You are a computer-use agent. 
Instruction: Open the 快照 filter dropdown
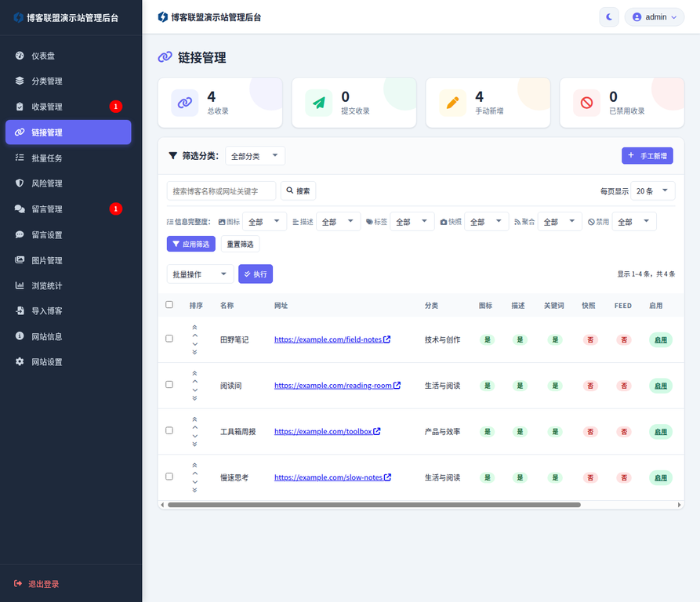tap(486, 221)
